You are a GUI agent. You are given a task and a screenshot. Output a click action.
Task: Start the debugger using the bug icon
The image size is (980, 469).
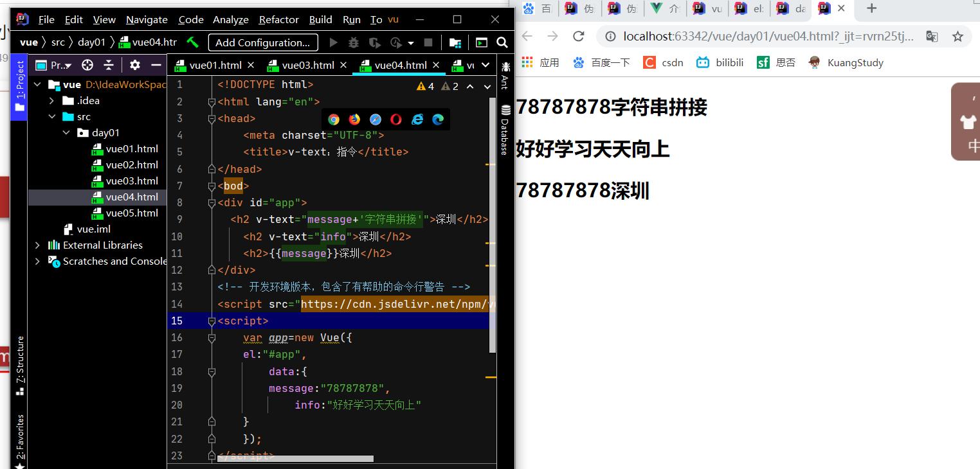[352, 42]
